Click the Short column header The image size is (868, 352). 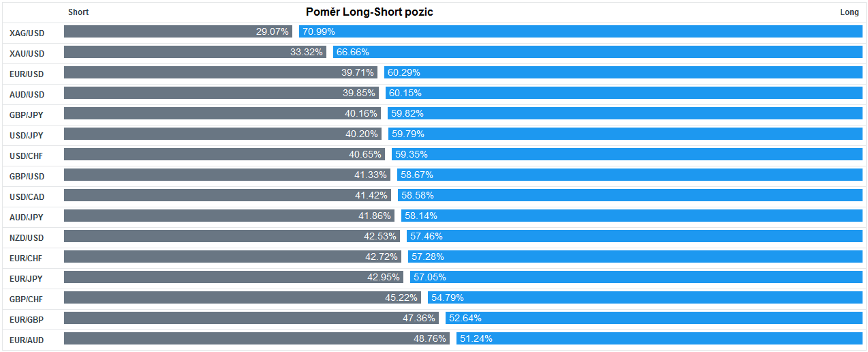pyautogui.click(x=78, y=12)
